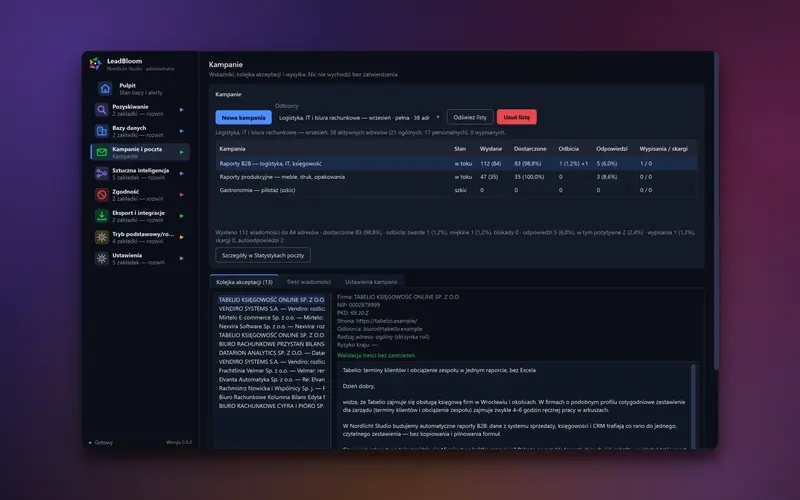Image resolution: width=800 pixels, height=500 pixels.
Task: Click the green Walidacja treści bez zastrzeżeń text
Action: [377, 355]
